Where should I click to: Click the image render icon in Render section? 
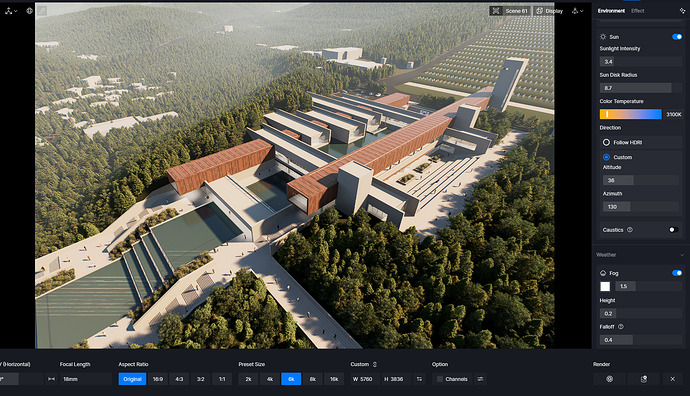point(609,379)
